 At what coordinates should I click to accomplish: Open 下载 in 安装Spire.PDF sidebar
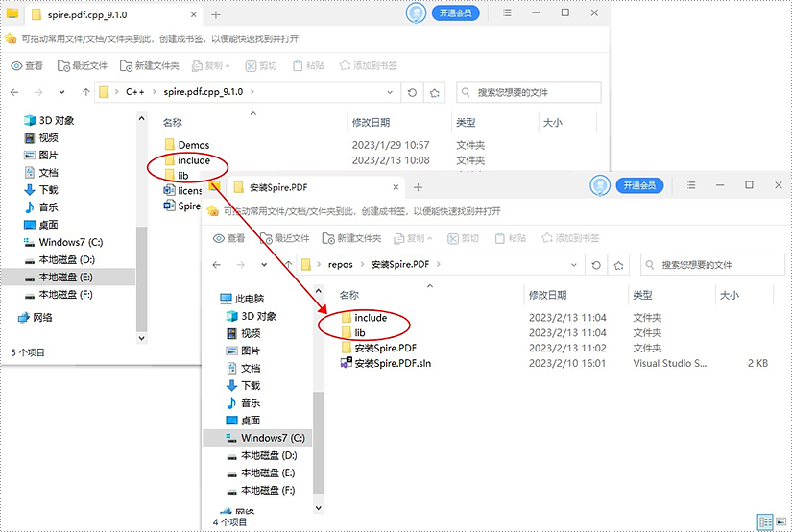(x=244, y=385)
